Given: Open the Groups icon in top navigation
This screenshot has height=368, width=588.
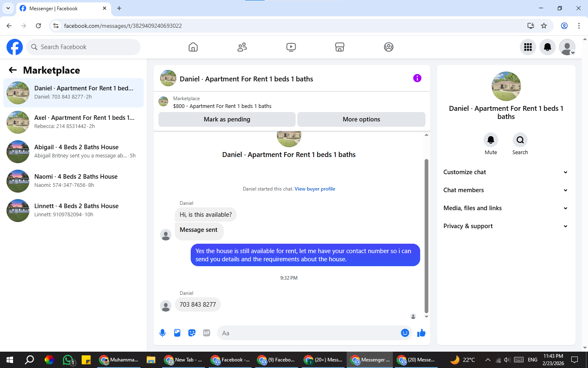Looking at the screenshot, I should (389, 47).
